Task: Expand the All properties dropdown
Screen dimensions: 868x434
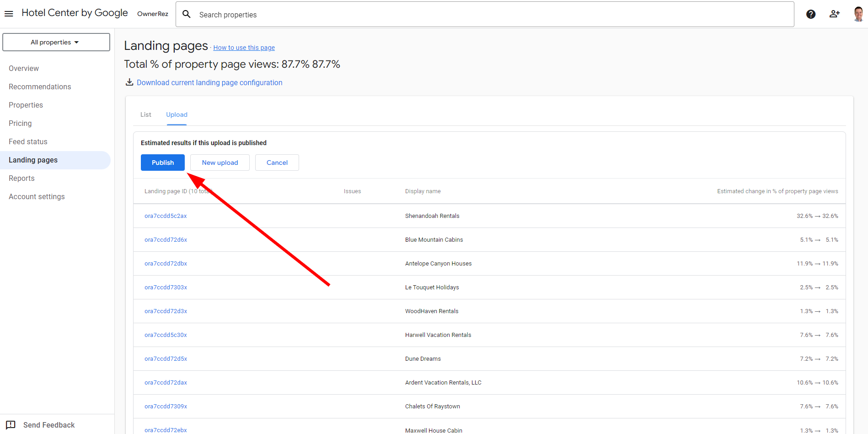Action: (56, 42)
